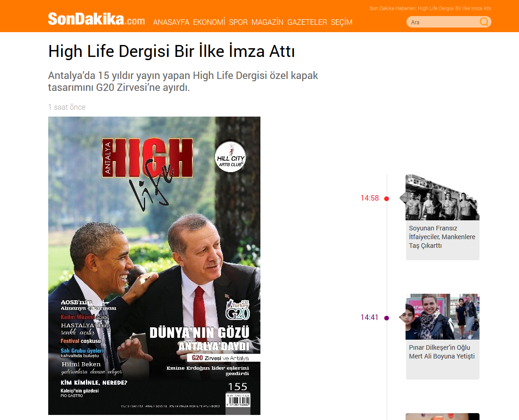Click the '1 saat önce' timestamp
This screenshot has height=420, width=519.
pos(67,107)
